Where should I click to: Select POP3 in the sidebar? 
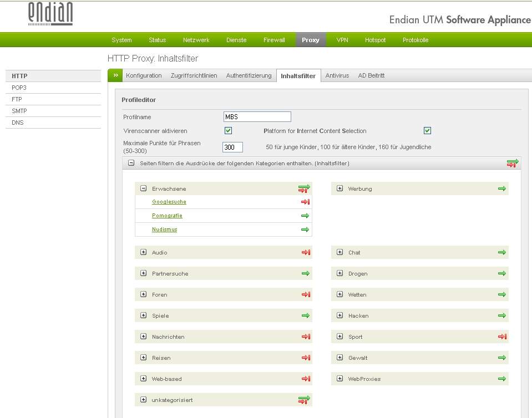pyautogui.click(x=53, y=88)
